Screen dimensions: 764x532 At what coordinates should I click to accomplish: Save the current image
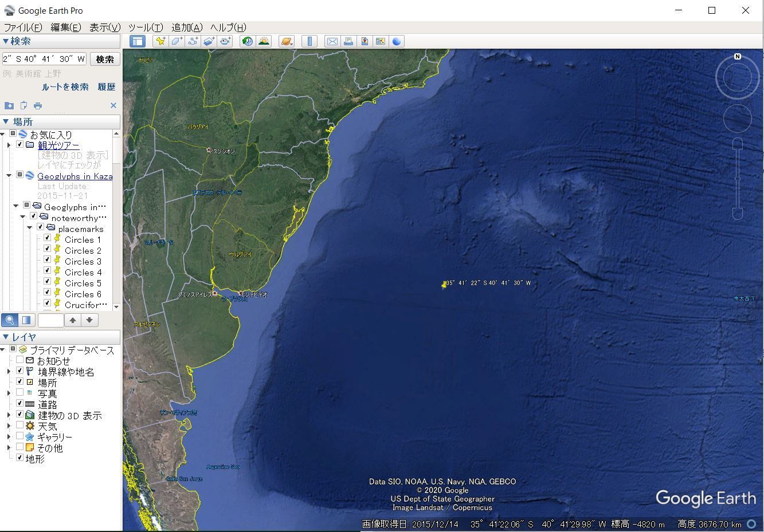click(x=365, y=41)
